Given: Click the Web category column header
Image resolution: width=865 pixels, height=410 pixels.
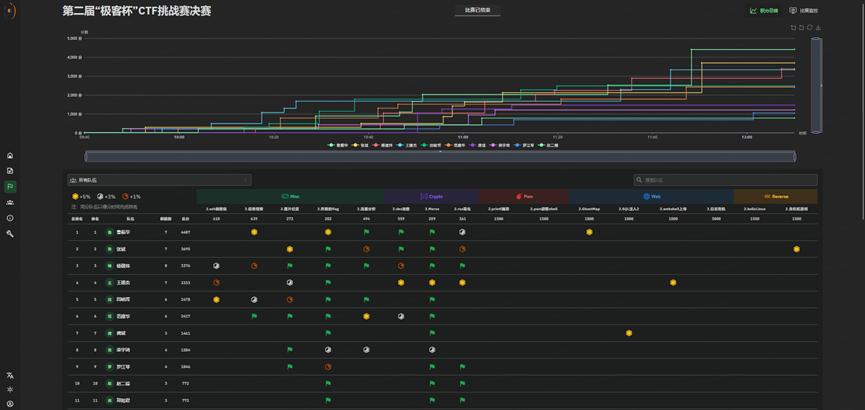Looking at the screenshot, I should coord(652,197).
